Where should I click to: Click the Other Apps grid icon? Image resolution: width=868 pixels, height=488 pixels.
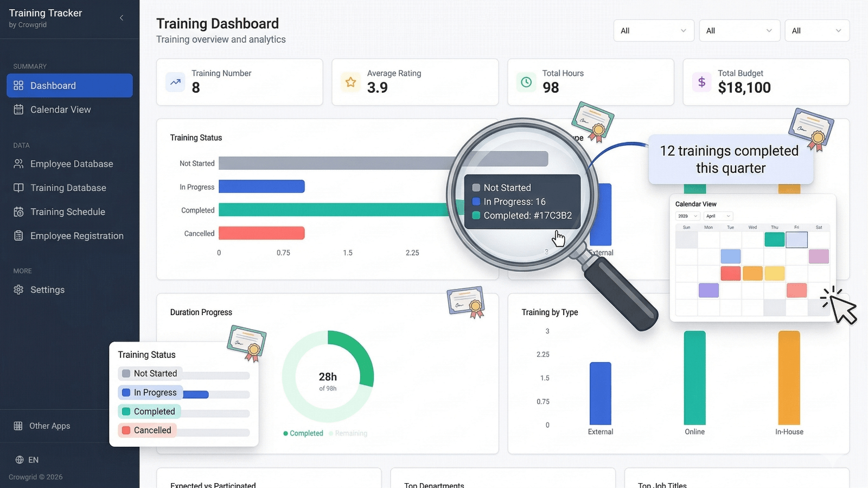point(18,426)
